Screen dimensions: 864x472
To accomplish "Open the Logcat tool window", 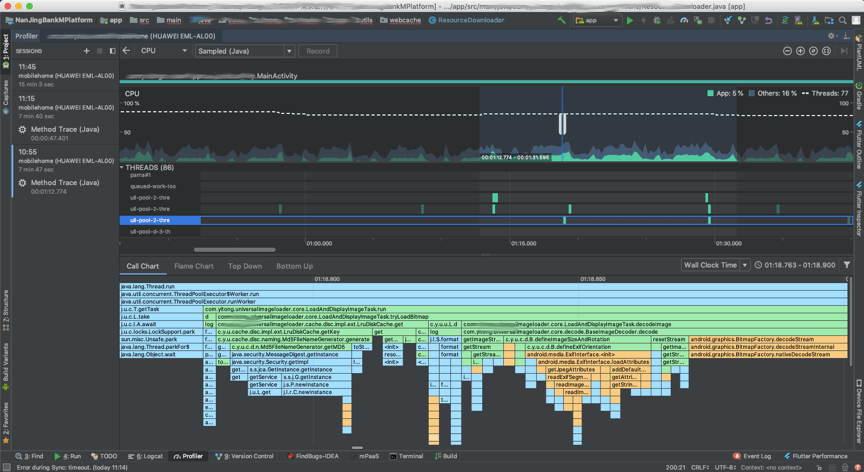I will 147,456.
